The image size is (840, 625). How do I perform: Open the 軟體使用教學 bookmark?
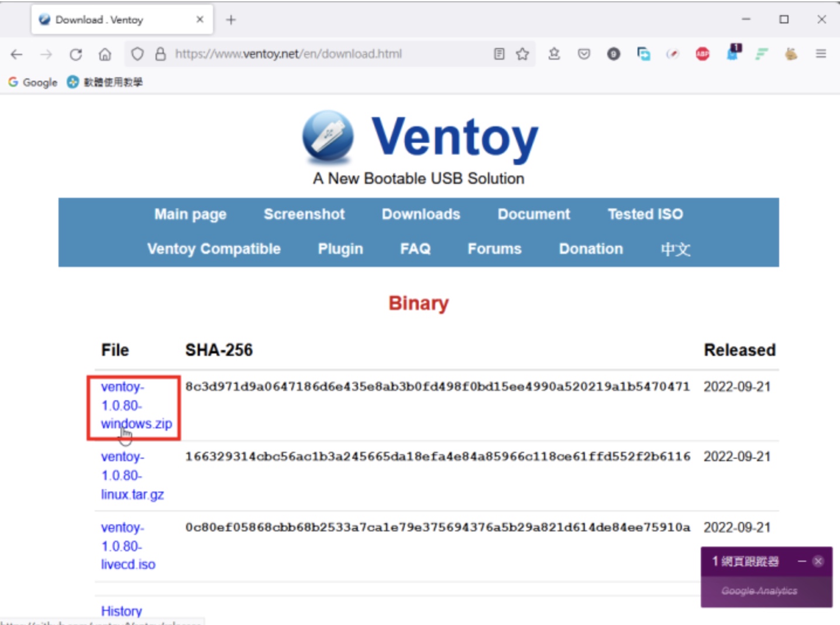pos(105,82)
